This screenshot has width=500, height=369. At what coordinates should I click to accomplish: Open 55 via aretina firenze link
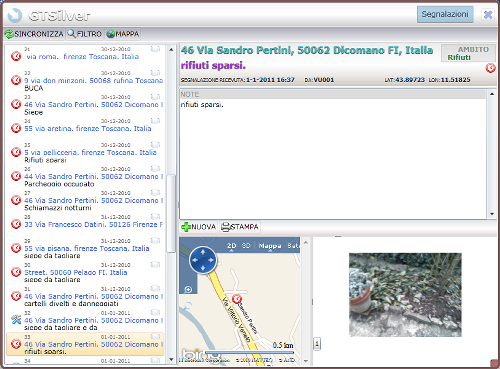pyautogui.click(x=88, y=129)
